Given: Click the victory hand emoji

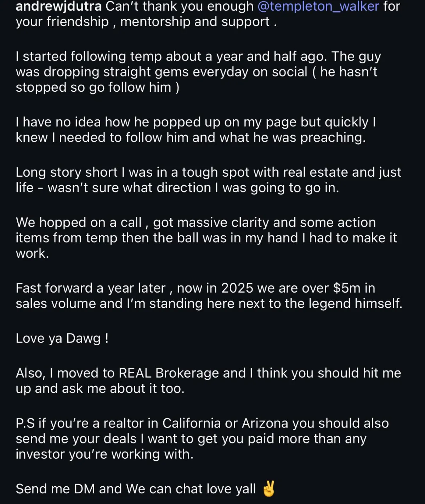Looking at the screenshot, I should pyautogui.click(x=268, y=489).
